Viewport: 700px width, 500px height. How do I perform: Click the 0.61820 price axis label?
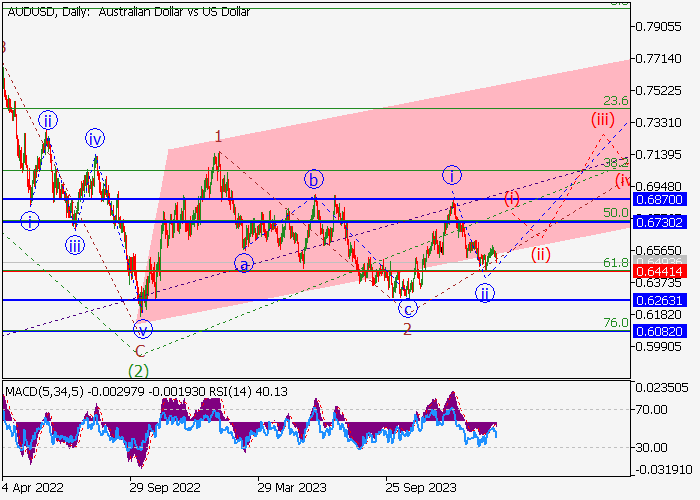point(658,315)
